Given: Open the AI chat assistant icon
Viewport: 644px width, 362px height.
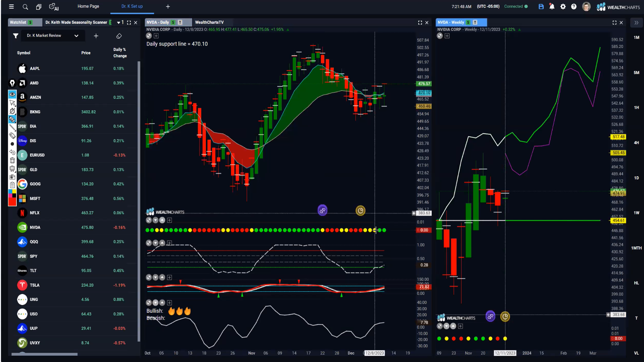Looking at the screenshot, I should [54, 7].
